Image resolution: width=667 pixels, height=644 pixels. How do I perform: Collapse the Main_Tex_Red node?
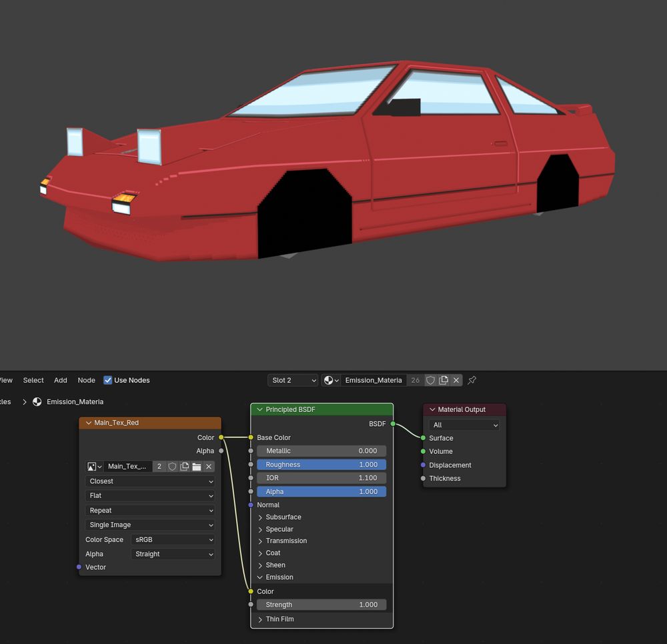[89, 423]
